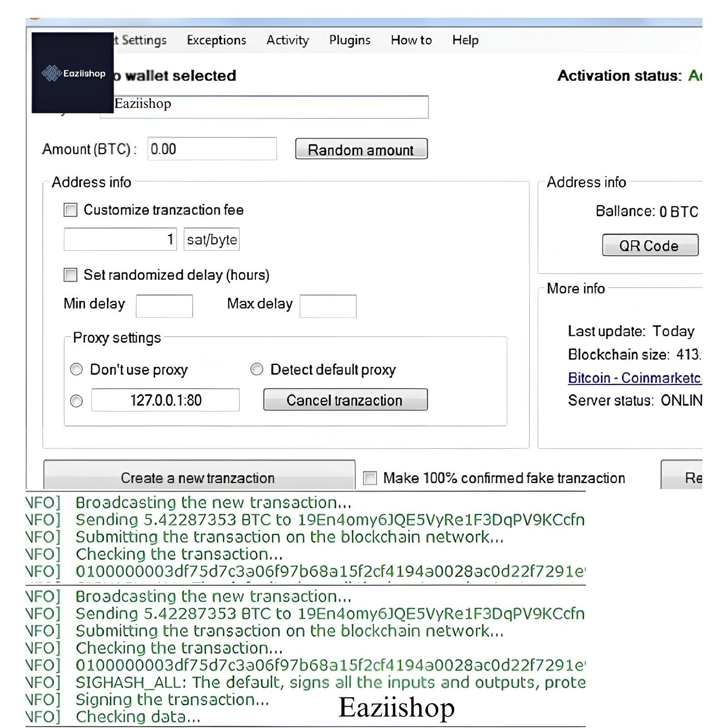The image size is (728, 728).
Task: Enable Set randomized delay (hours) checkbox
Action: (x=71, y=275)
